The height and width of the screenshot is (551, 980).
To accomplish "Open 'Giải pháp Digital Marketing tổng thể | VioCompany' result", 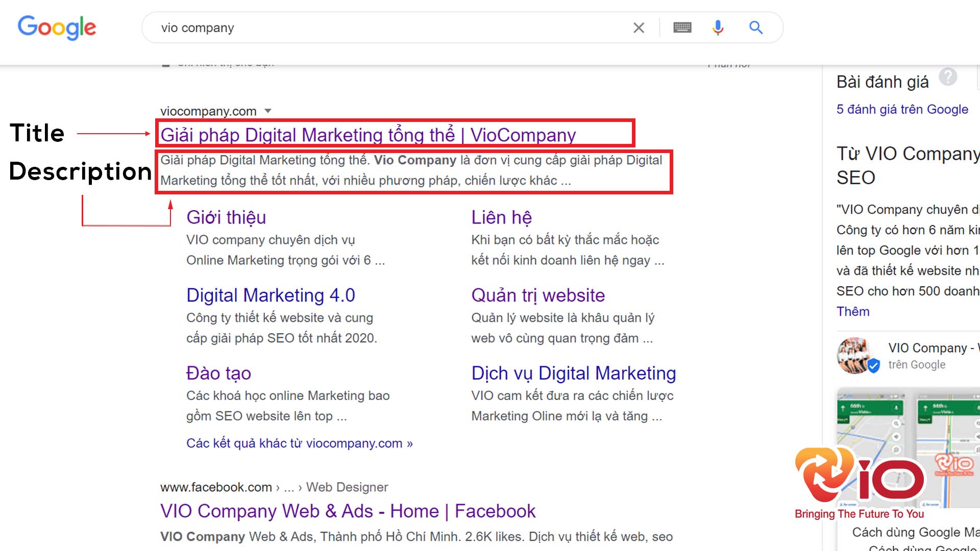I will pos(368,135).
